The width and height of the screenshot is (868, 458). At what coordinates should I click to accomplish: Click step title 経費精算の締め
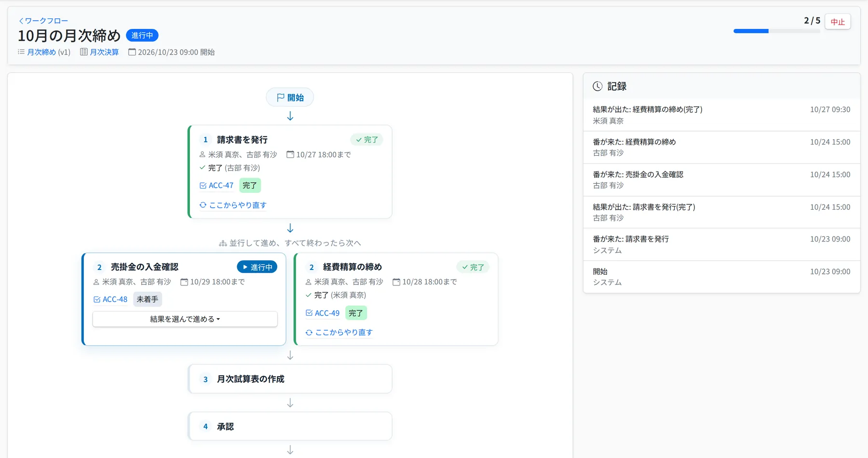click(x=353, y=267)
